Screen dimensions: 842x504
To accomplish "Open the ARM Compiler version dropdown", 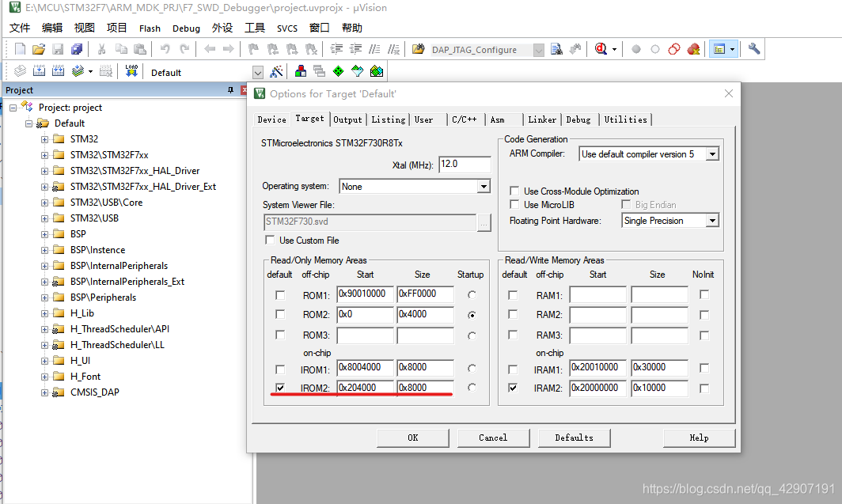I will pyautogui.click(x=712, y=154).
